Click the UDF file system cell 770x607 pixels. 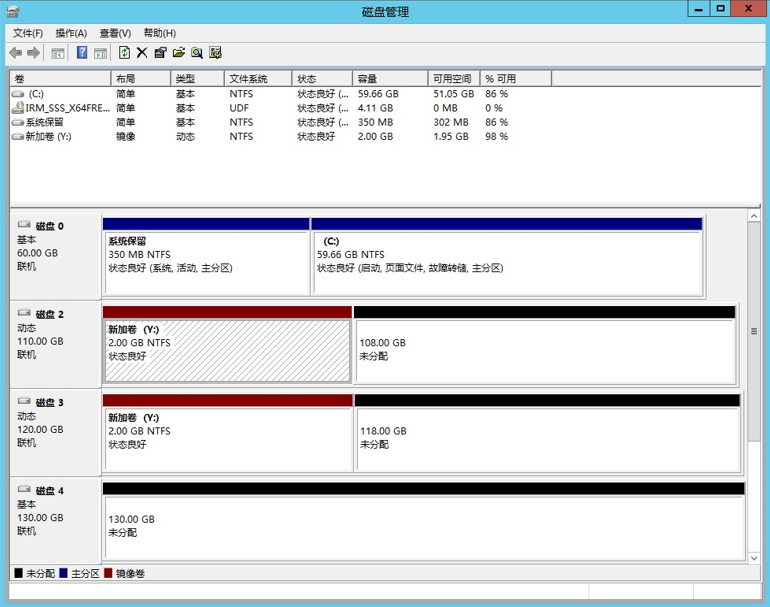point(239,108)
